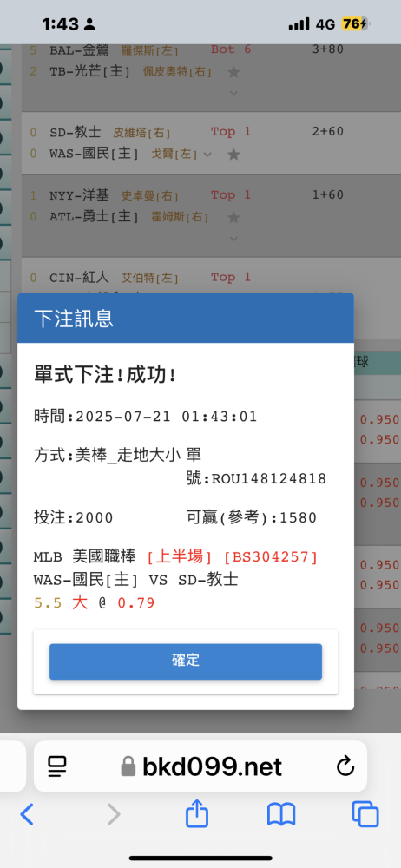Favorite the WAS-國民 game star
This screenshot has width=401, height=868.
tap(233, 154)
